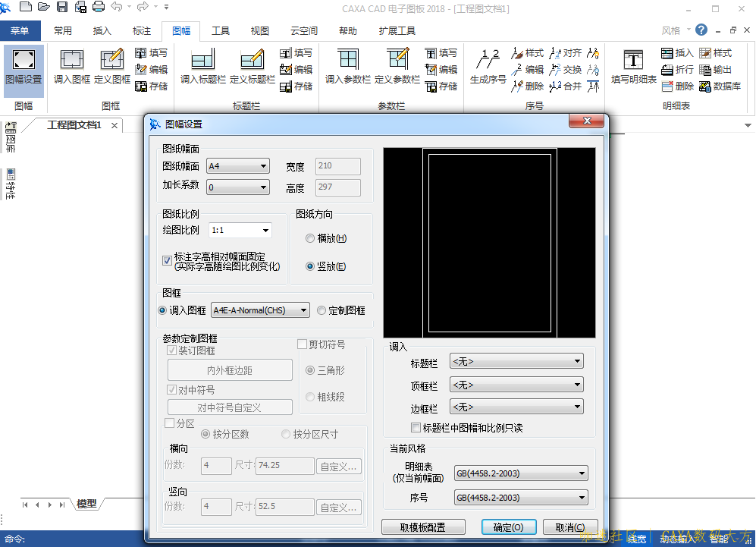The height and width of the screenshot is (547, 756).
Task: Enable 标题栏中图幅和比例只读 checkbox
Action: click(416, 428)
